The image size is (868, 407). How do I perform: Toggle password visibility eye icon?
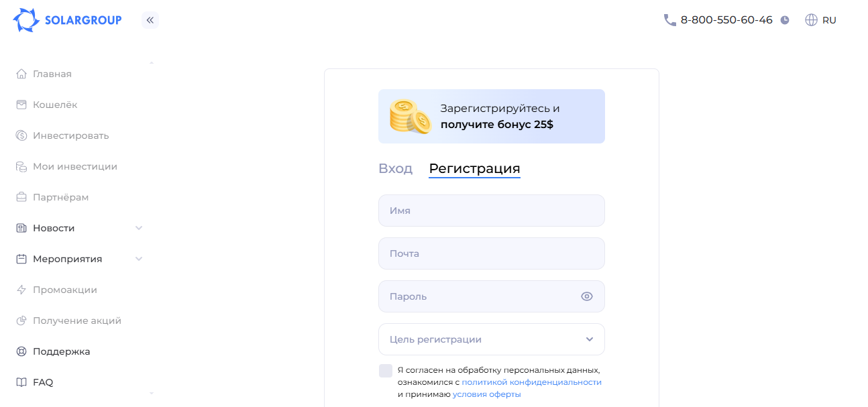[587, 296]
